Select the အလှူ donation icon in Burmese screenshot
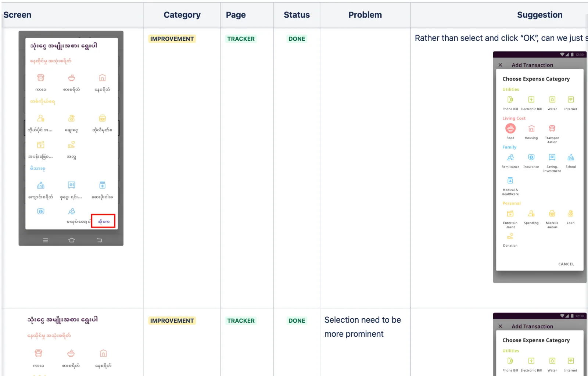This screenshot has width=588, height=376. coord(72,145)
